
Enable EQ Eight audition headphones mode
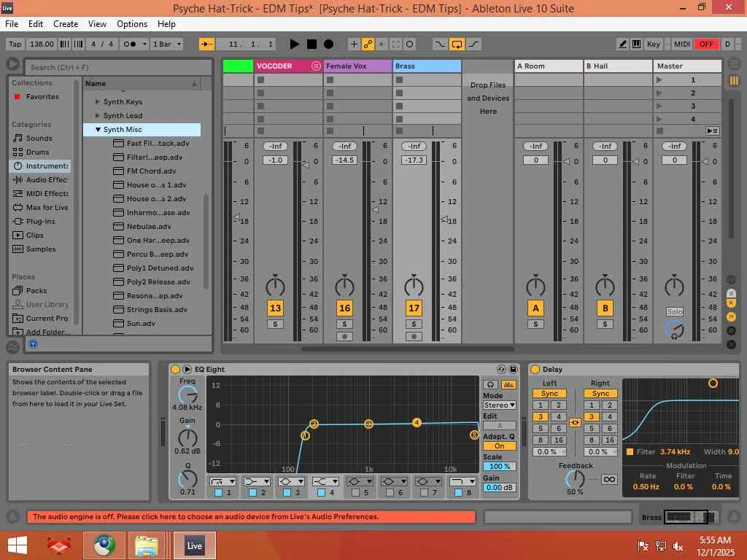[x=490, y=384]
